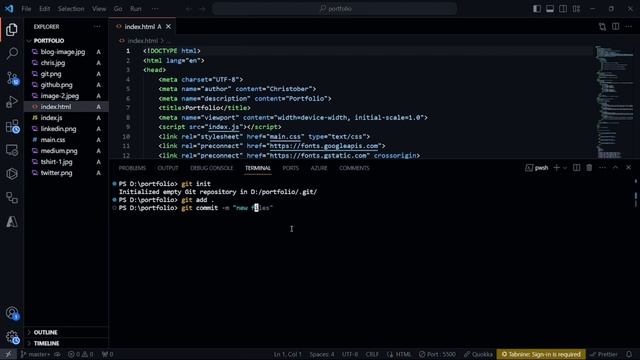The height and width of the screenshot is (360, 640).
Task: Open the notifications bell icon
Action: [629, 354]
